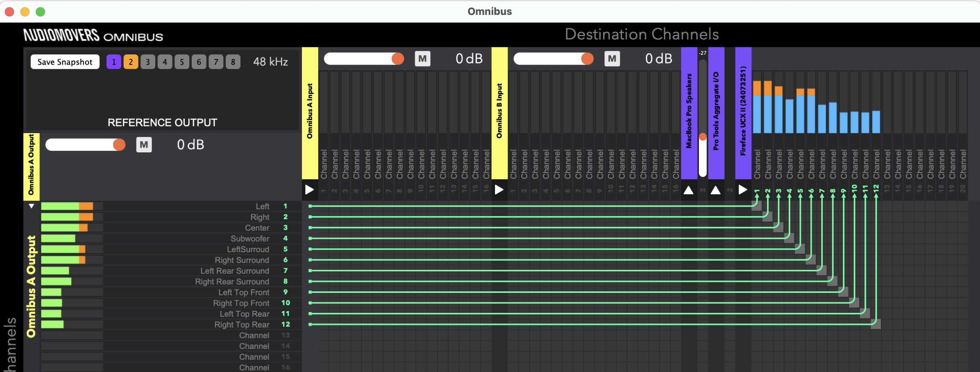Screen dimensions: 980x372
Task: Click the MacBook Pro Speakers vertical volume knob
Action: 703,137
